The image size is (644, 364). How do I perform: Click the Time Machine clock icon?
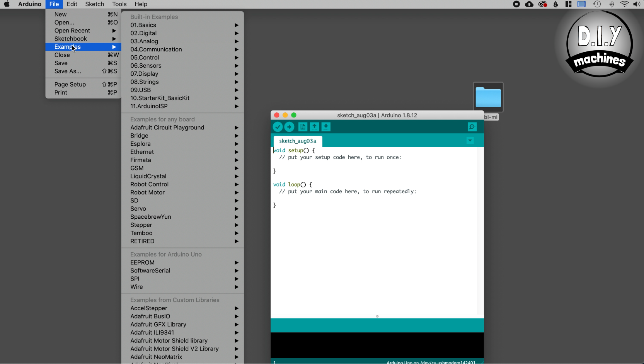click(x=597, y=4)
